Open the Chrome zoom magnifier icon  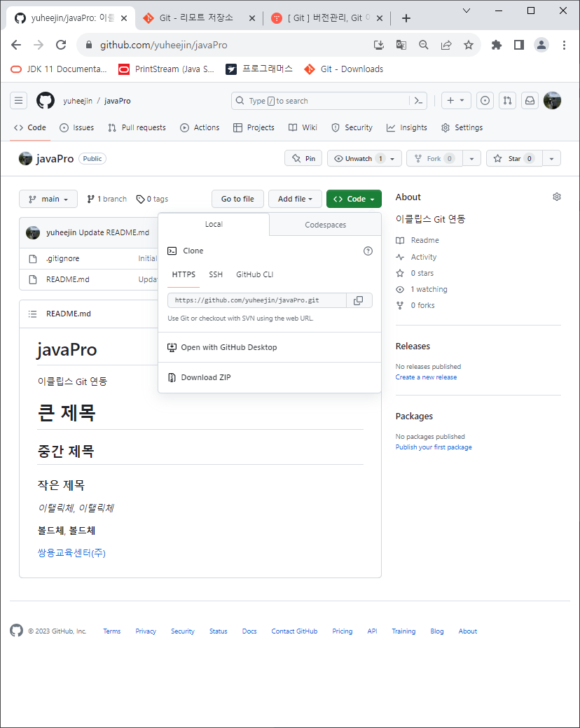pyautogui.click(x=423, y=45)
